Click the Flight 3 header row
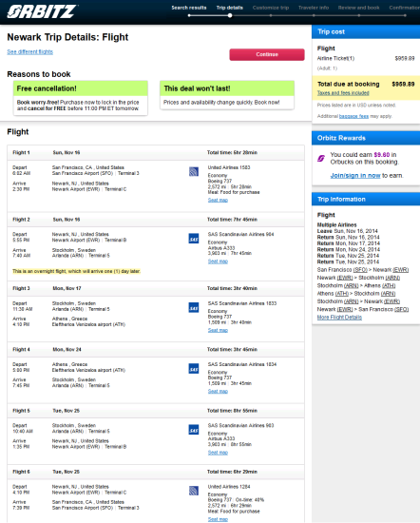 [x=156, y=288]
